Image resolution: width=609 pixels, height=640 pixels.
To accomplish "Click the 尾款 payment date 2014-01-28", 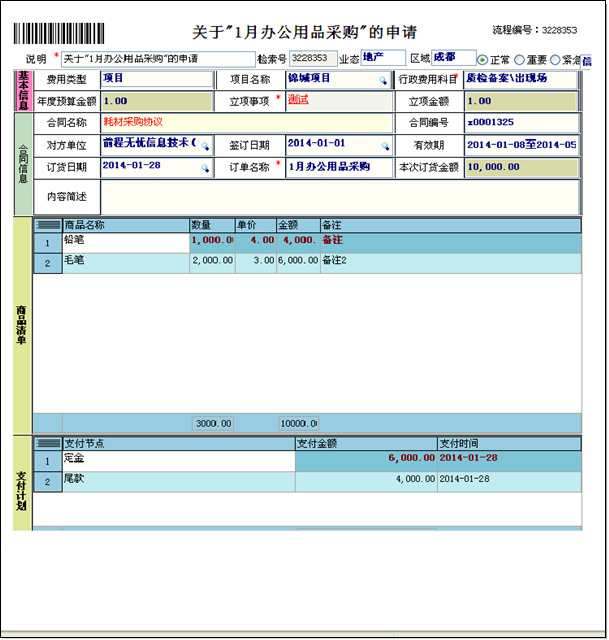I will pyautogui.click(x=509, y=482).
